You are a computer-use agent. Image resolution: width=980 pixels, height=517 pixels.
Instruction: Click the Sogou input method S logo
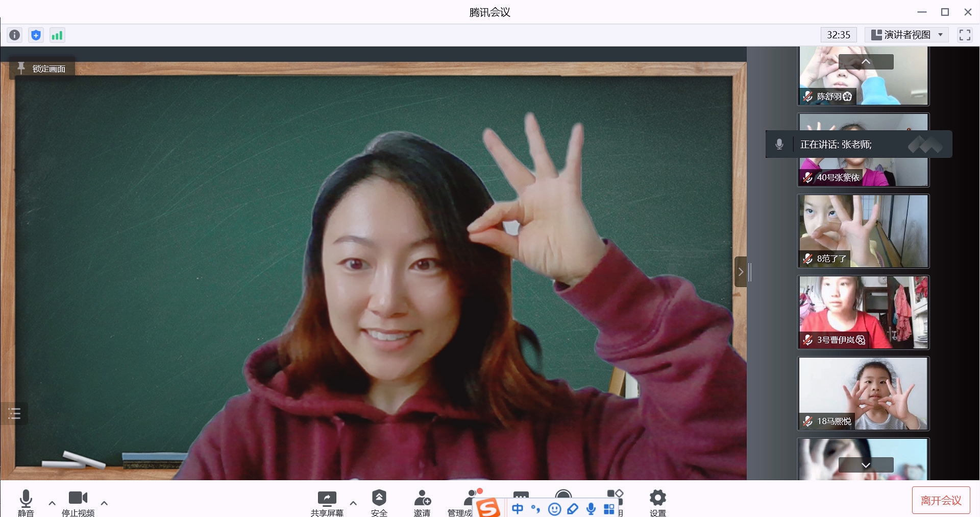[x=488, y=508]
